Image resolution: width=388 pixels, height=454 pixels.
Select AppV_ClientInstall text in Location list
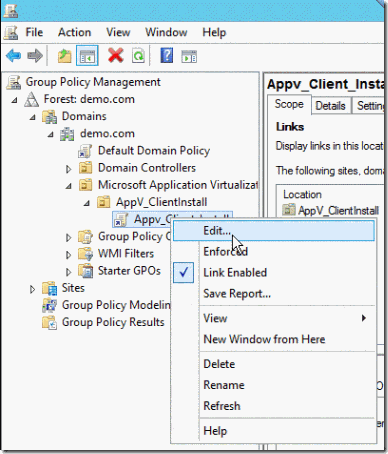coord(338,210)
